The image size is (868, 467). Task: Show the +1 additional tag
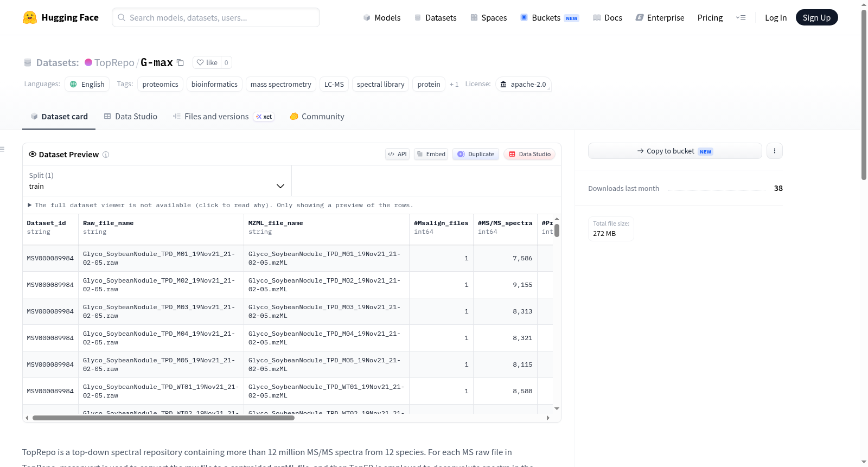coord(454,84)
